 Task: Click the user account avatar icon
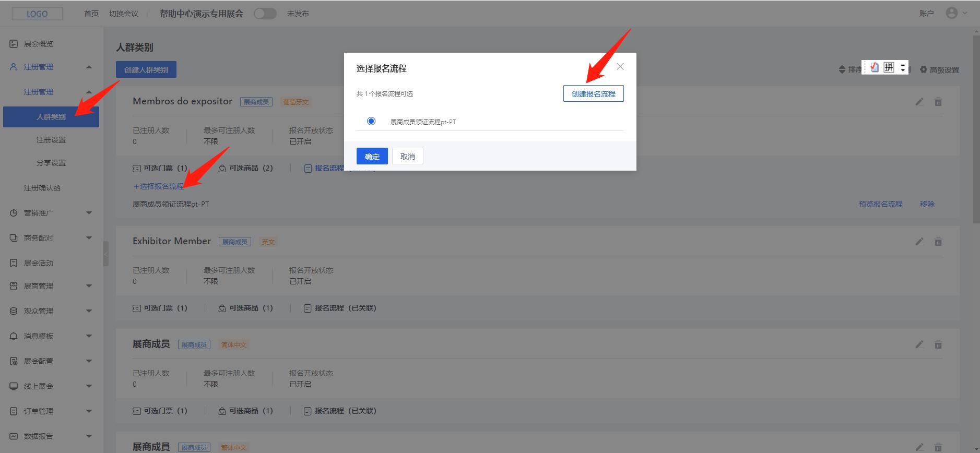pyautogui.click(x=951, y=14)
